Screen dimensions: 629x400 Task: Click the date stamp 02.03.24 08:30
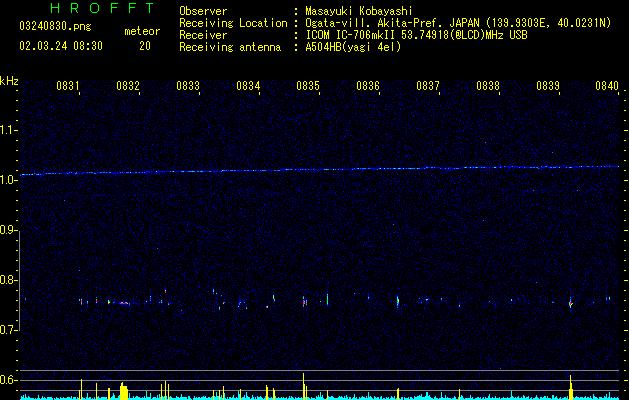(x=61, y=46)
